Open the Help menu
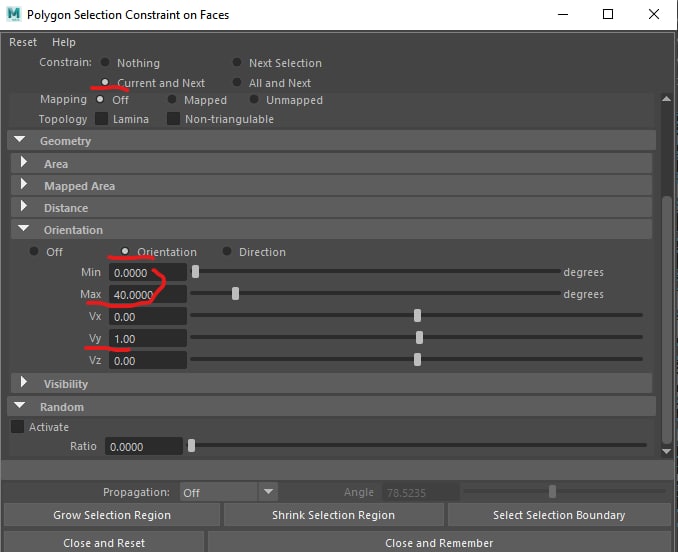 point(64,42)
